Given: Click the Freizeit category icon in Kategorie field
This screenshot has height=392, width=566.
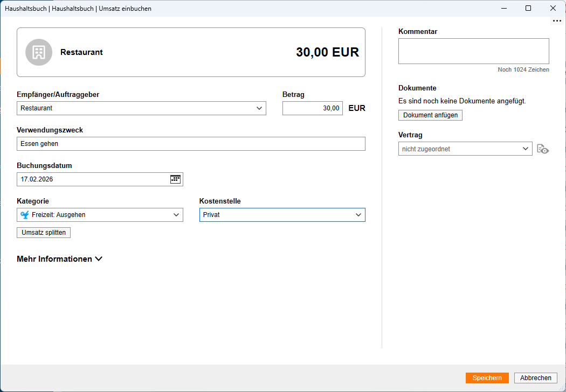Looking at the screenshot, I should click(x=24, y=214).
